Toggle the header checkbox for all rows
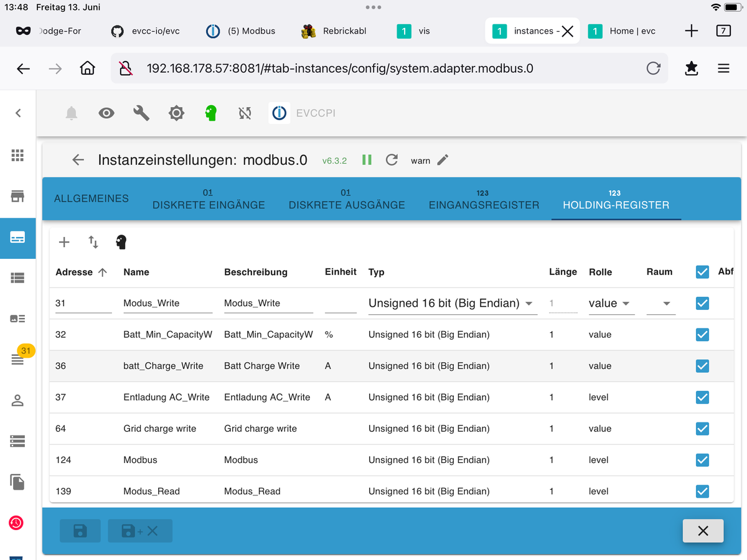 702,272
